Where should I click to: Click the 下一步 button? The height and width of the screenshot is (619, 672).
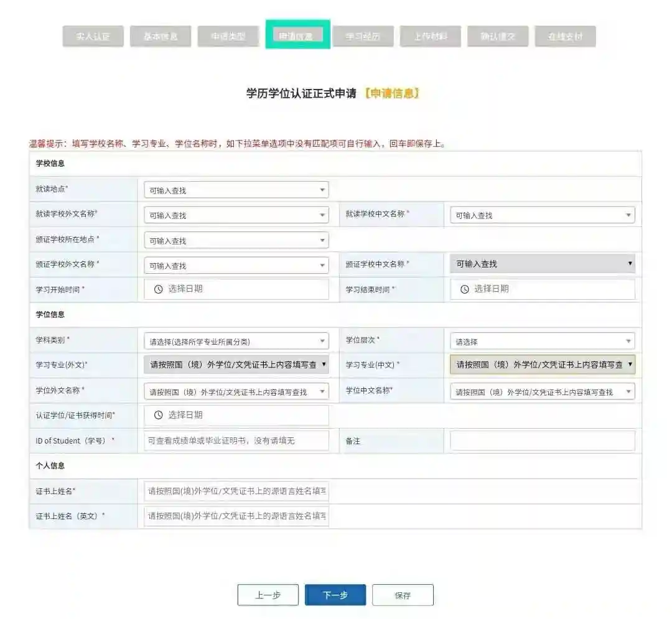pyautogui.click(x=335, y=595)
